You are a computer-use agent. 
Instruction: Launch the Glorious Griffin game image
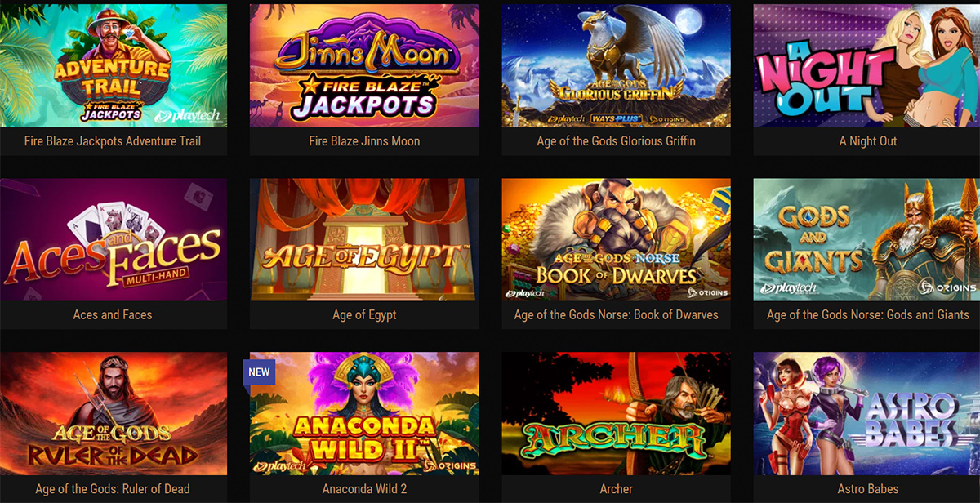coord(616,65)
